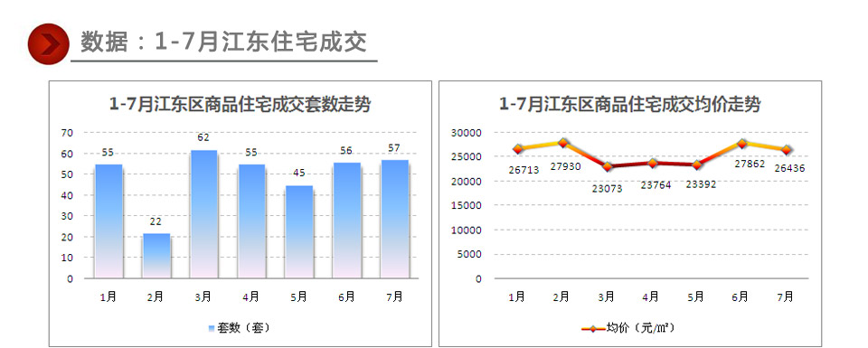Select the 7月 data point marker at 26436
868x348 pixels.
pyautogui.click(x=787, y=150)
